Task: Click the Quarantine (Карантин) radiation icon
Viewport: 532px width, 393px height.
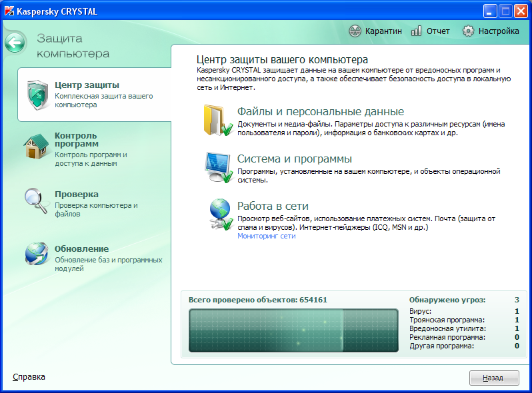Action: point(355,31)
